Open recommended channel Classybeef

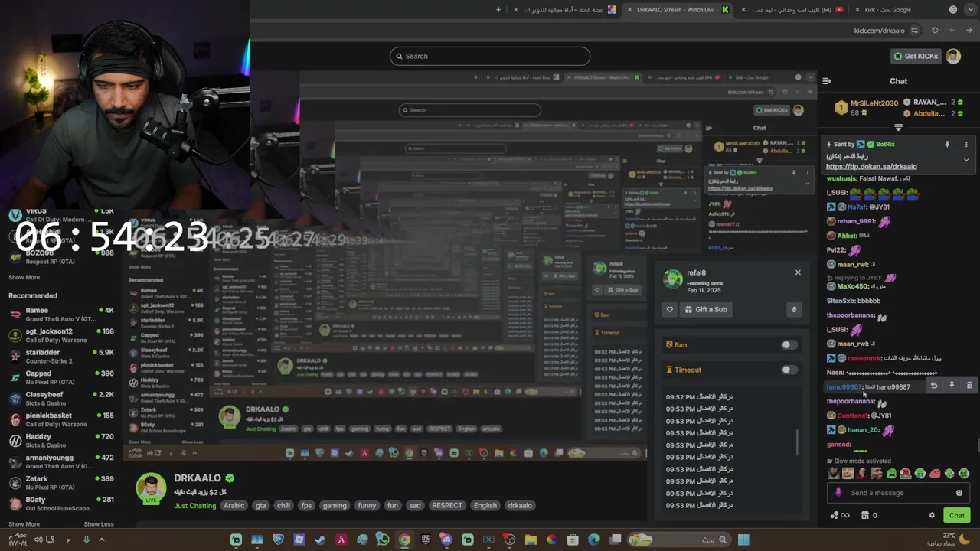tap(61, 399)
